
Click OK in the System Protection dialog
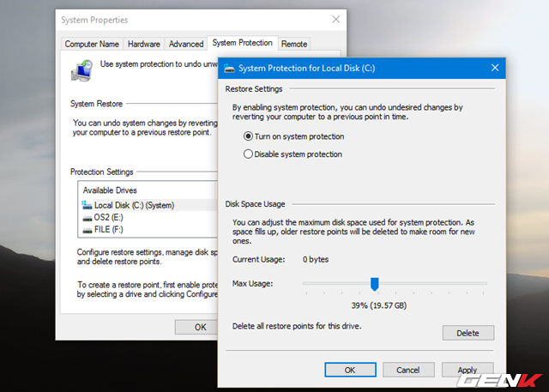click(x=350, y=370)
